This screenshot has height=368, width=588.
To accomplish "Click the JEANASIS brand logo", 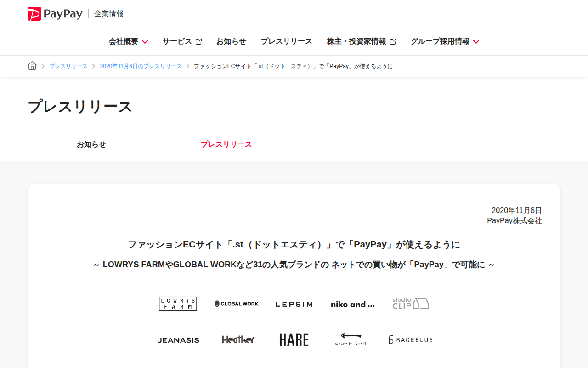I will click(x=179, y=340).
